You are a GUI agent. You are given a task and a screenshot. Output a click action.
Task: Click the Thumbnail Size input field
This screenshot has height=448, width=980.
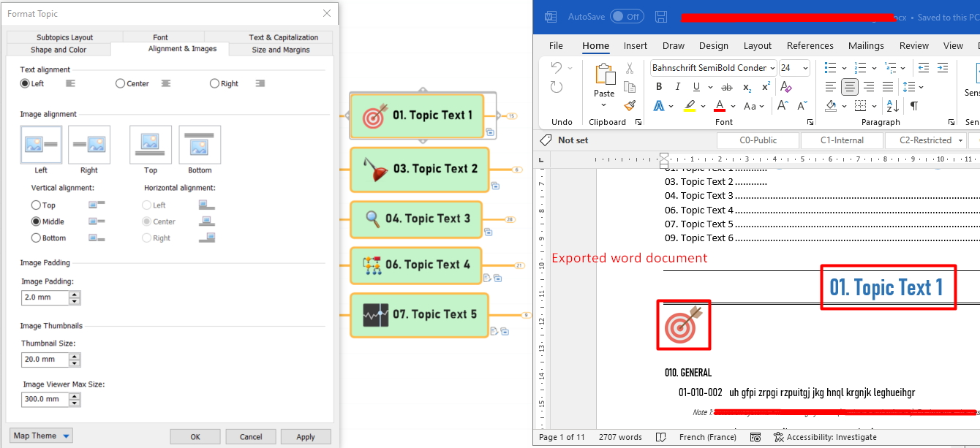(45, 360)
